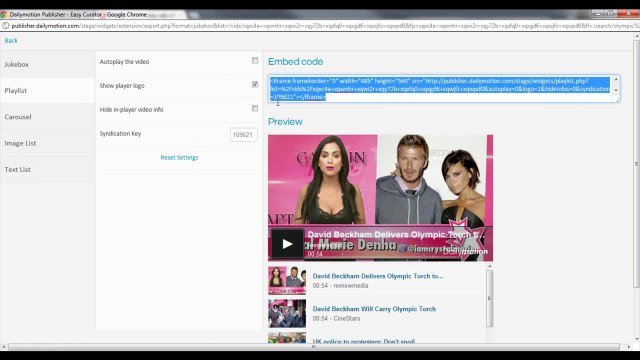Click playlist scrollbar up arrow
640x360 pixels.
pos(489,266)
